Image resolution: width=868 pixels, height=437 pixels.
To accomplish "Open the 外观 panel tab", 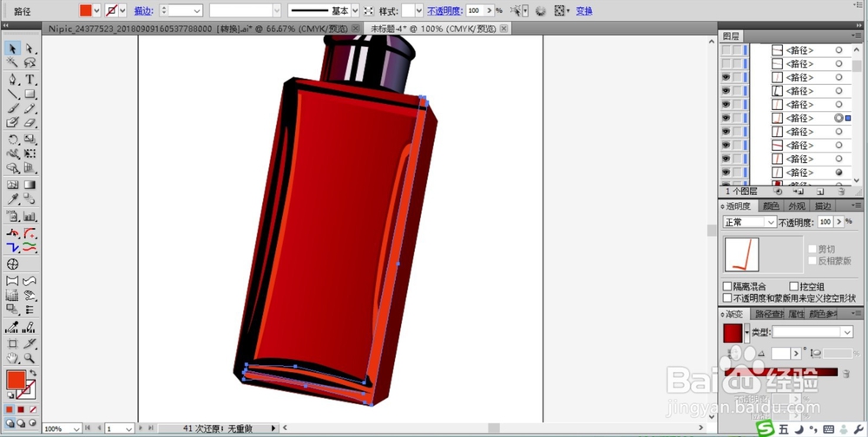I will click(796, 205).
